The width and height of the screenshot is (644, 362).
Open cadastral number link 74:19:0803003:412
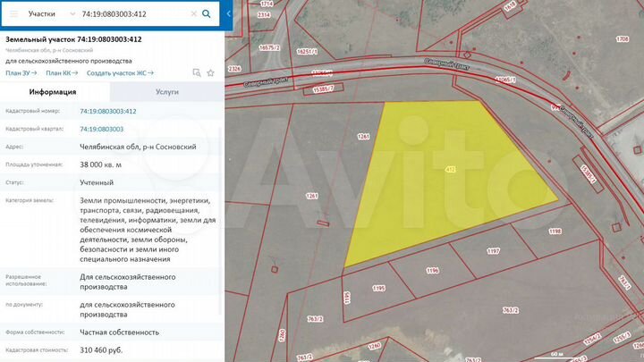(108, 111)
